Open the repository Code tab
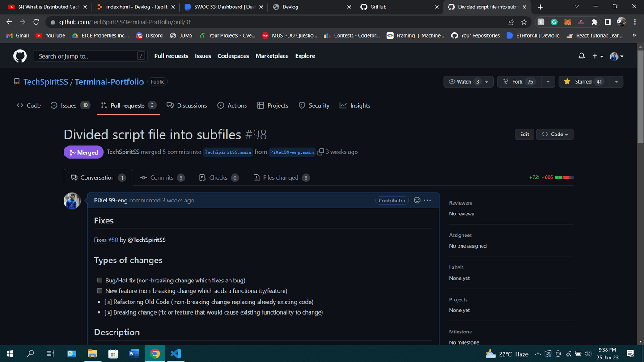The width and height of the screenshot is (644, 362). [x=29, y=105]
